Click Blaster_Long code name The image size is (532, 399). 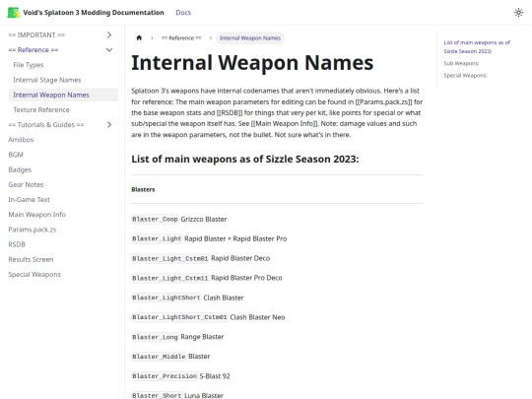click(x=155, y=337)
